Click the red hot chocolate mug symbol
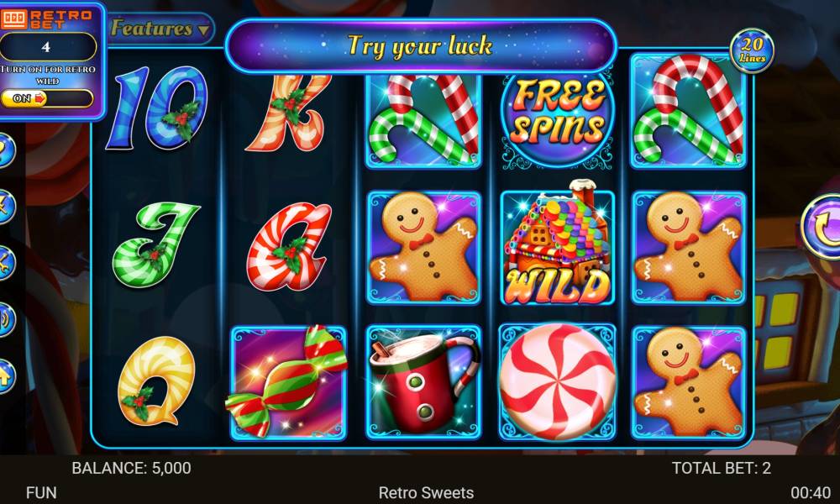The width and height of the screenshot is (840, 504). (423, 382)
